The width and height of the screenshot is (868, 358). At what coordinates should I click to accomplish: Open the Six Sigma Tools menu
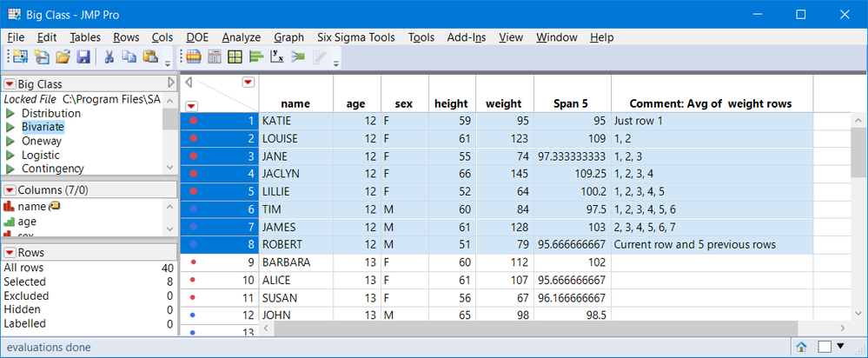(x=355, y=37)
